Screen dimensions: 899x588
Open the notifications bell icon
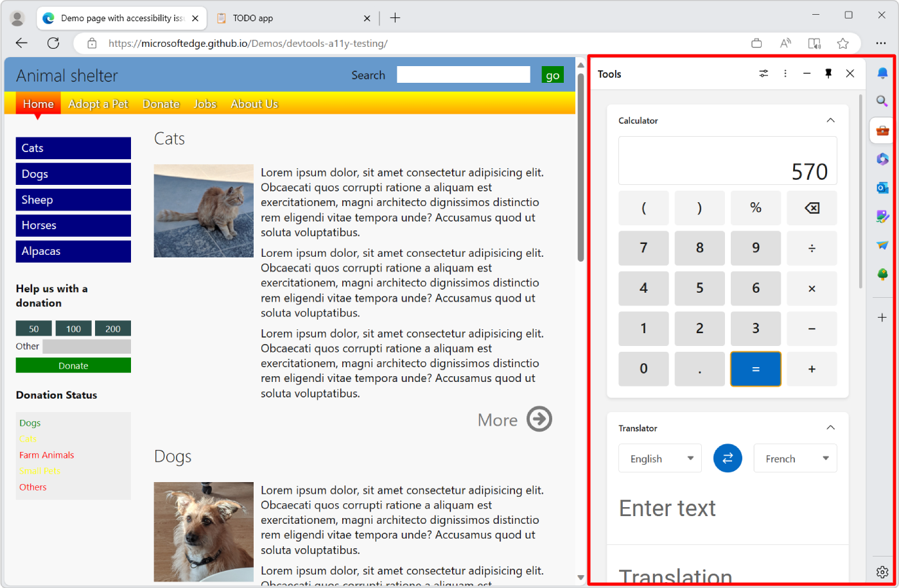click(x=882, y=73)
